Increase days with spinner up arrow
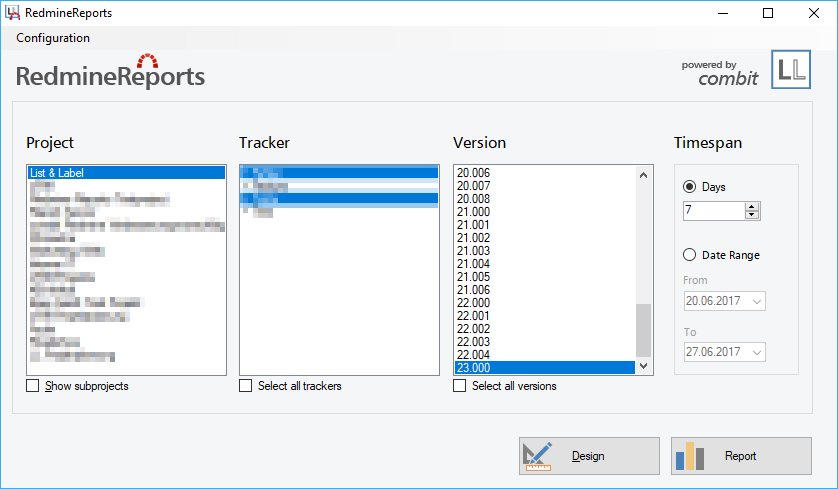 point(752,207)
